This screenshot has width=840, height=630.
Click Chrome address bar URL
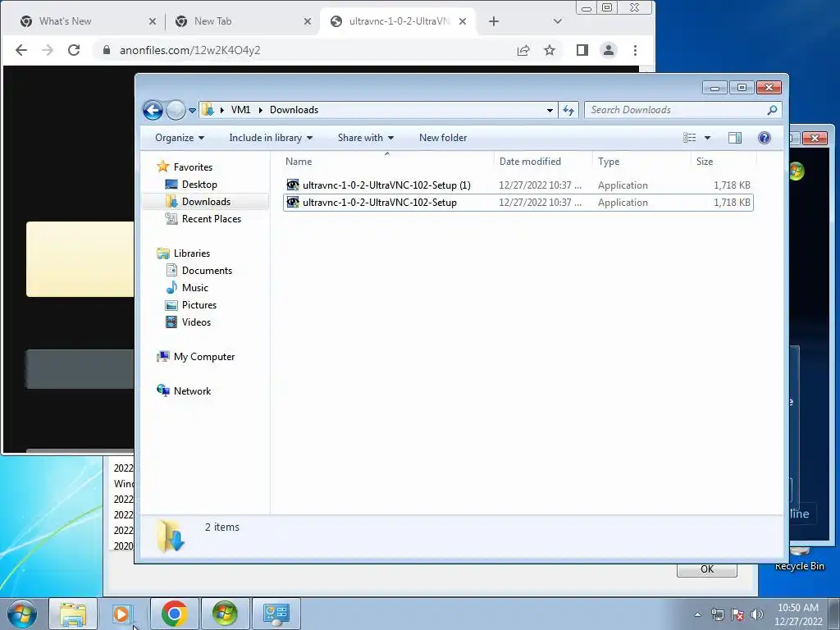tap(189, 50)
